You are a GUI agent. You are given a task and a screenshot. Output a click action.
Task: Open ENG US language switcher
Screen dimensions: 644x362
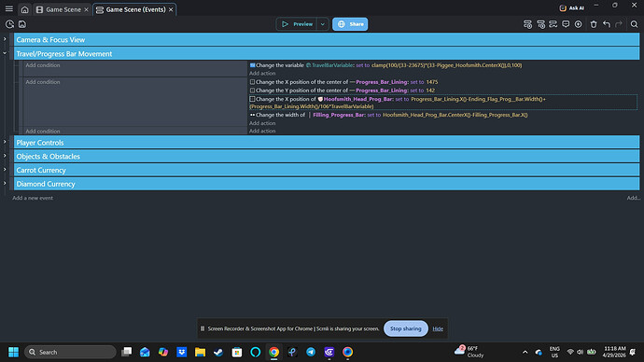point(554,352)
